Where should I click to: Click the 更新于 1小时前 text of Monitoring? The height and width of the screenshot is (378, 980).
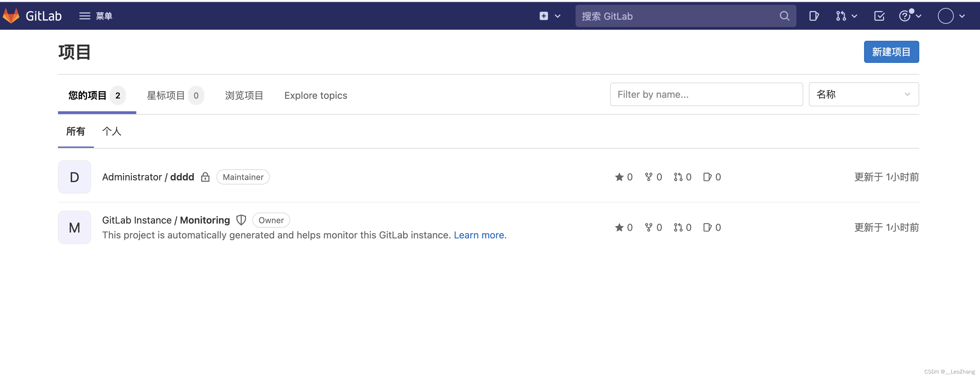pos(886,227)
